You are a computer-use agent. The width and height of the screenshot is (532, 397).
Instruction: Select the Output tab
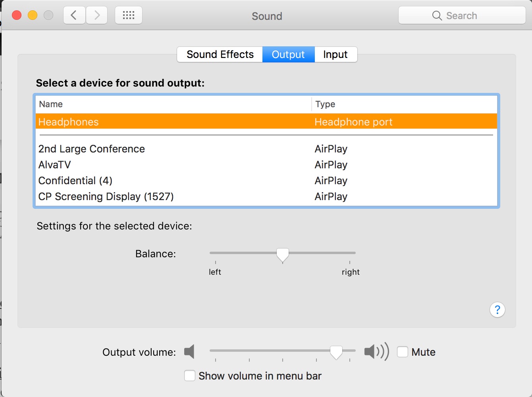[288, 54]
